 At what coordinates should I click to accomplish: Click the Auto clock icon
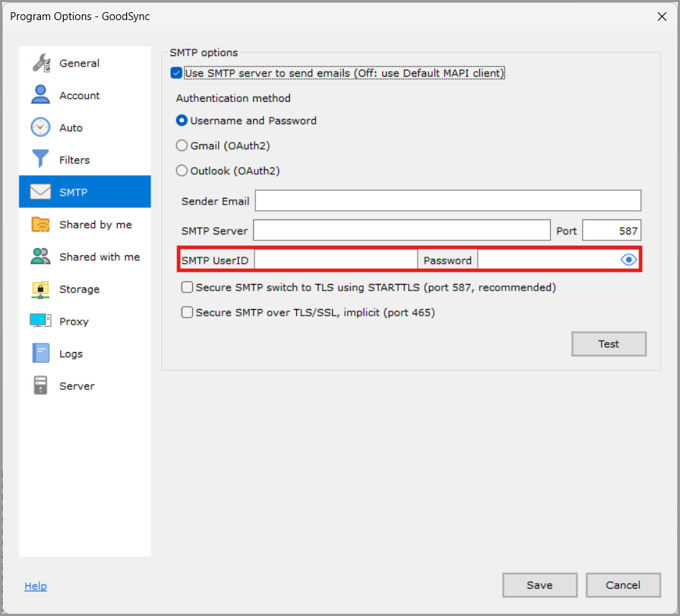(40, 128)
